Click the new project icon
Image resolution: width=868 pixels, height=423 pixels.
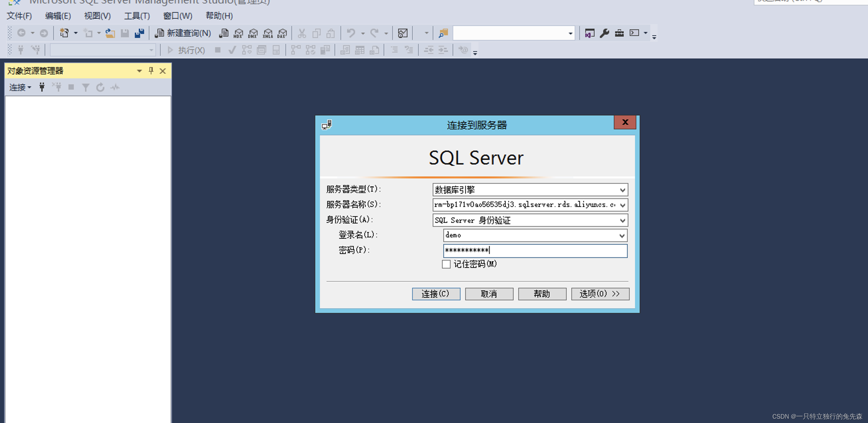[64, 33]
